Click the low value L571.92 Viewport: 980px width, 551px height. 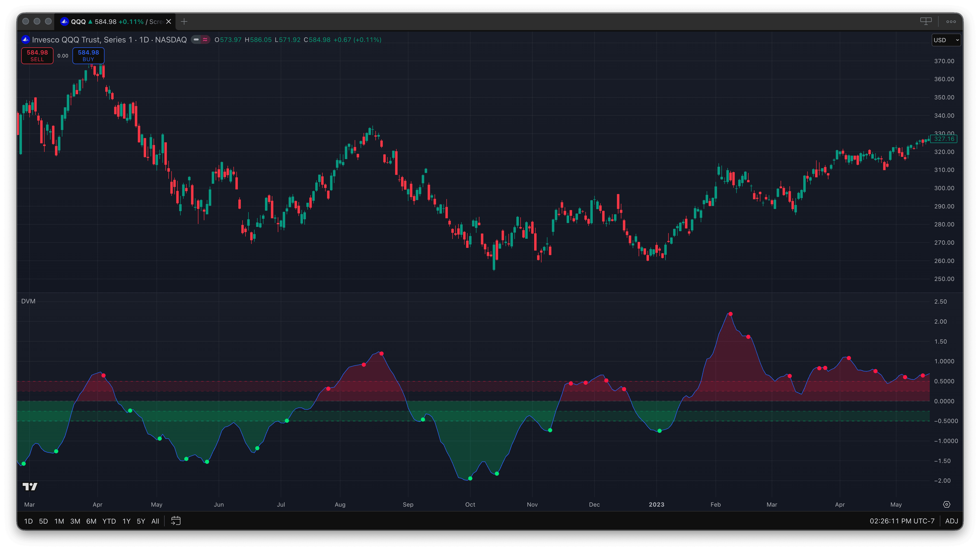pyautogui.click(x=287, y=40)
